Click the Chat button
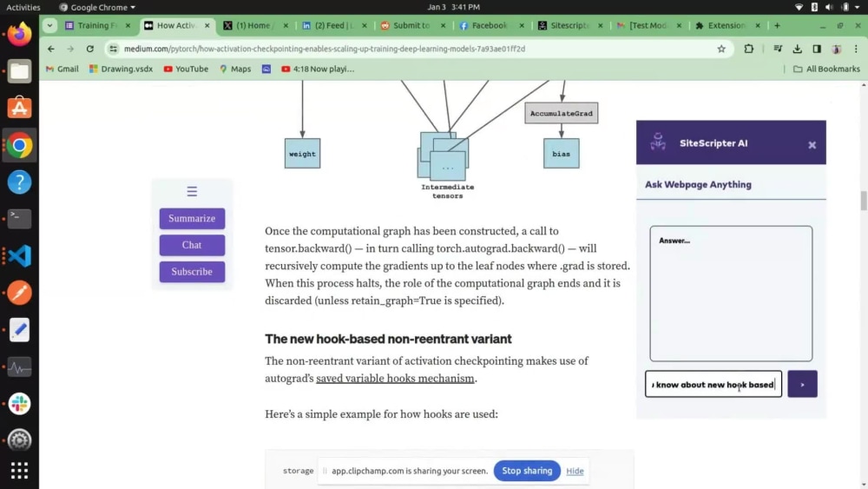868x489 pixels. coord(192,245)
